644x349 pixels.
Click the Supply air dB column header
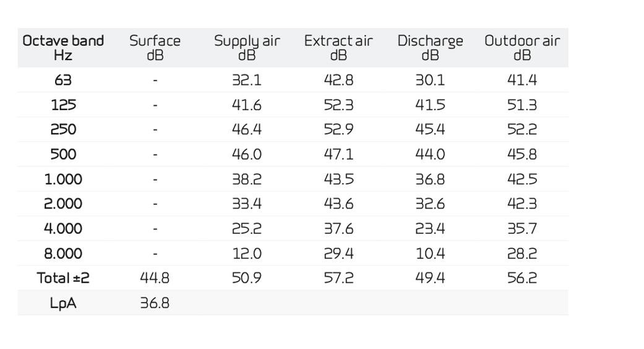tap(247, 48)
